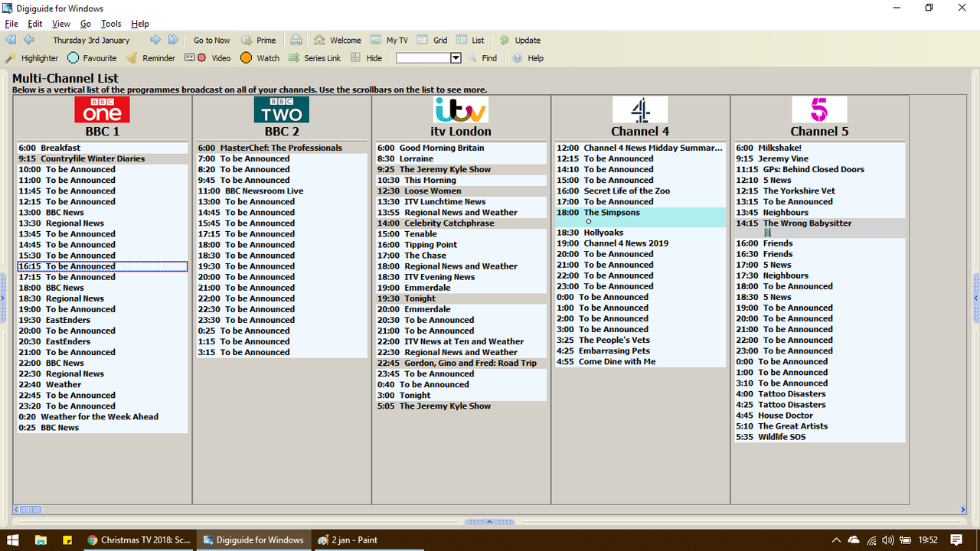Select 18:30 Hollyoaks
Viewport: 980px width, 551px height.
tap(640, 233)
